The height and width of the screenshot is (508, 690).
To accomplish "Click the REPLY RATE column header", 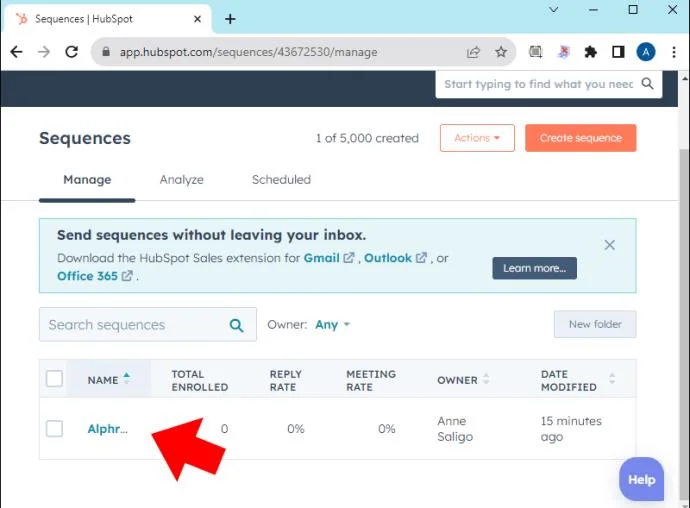I will (x=285, y=380).
